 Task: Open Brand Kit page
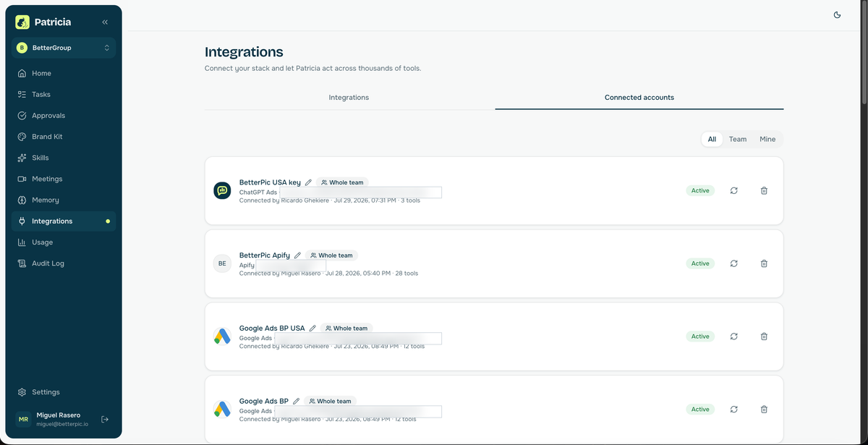(x=64, y=136)
